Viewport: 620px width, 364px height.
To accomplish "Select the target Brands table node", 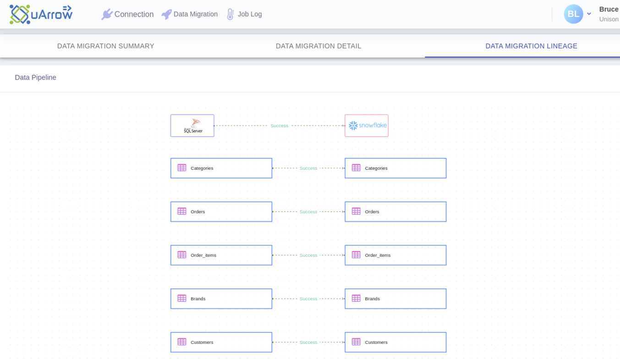I will pos(395,299).
